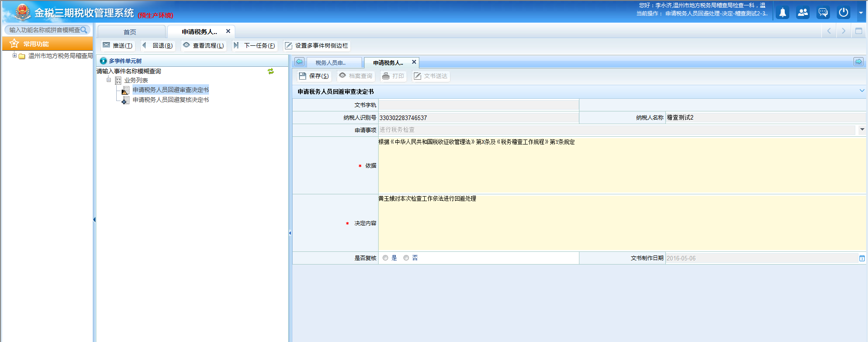Click the 申请事项 combo box field
The height and width of the screenshot is (342, 868).
[x=617, y=130]
